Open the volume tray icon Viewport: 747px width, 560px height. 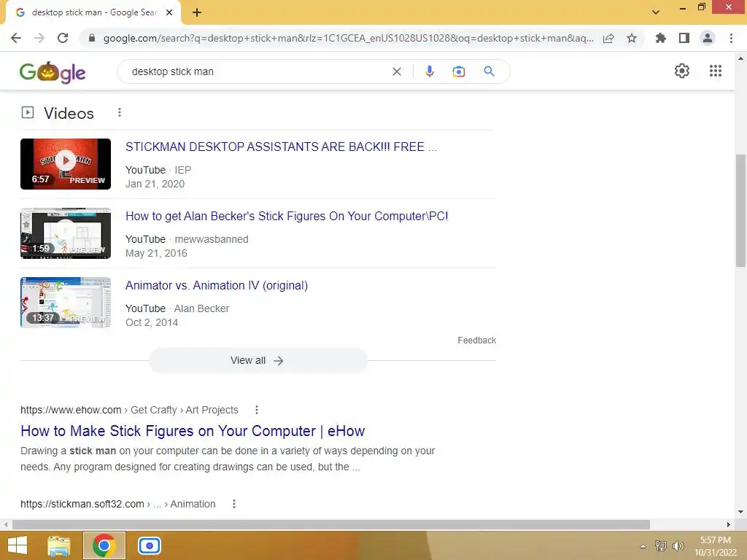point(678,546)
